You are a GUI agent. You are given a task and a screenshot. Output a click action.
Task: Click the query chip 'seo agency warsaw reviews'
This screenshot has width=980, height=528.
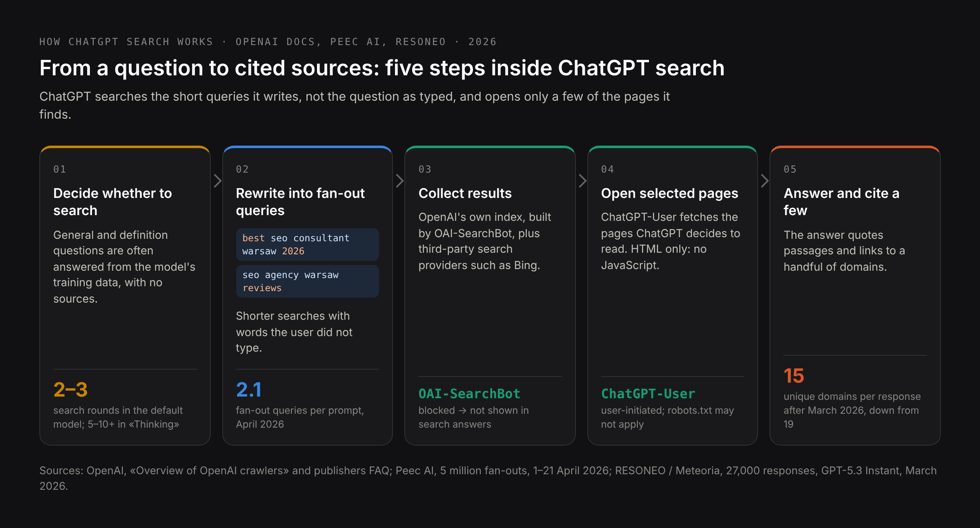(307, 281)
